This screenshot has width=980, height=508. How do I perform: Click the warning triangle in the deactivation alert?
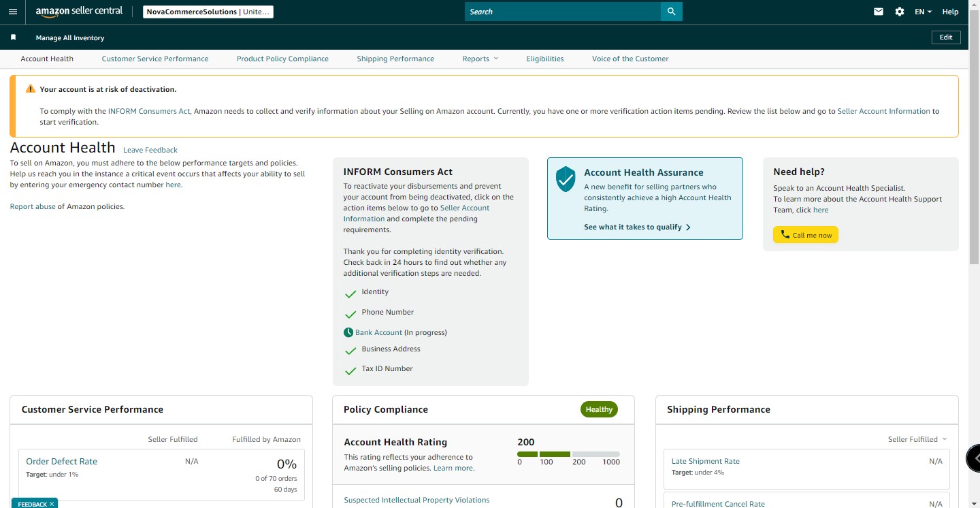click(x=30, y=89)
